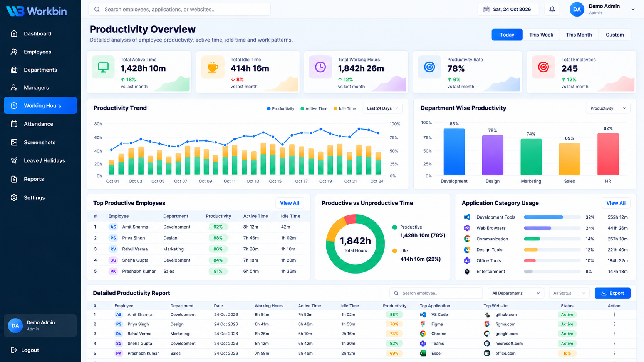
Task: Toggle the Idle Time legend in the trend chart
Action: (x=345, y=109)
